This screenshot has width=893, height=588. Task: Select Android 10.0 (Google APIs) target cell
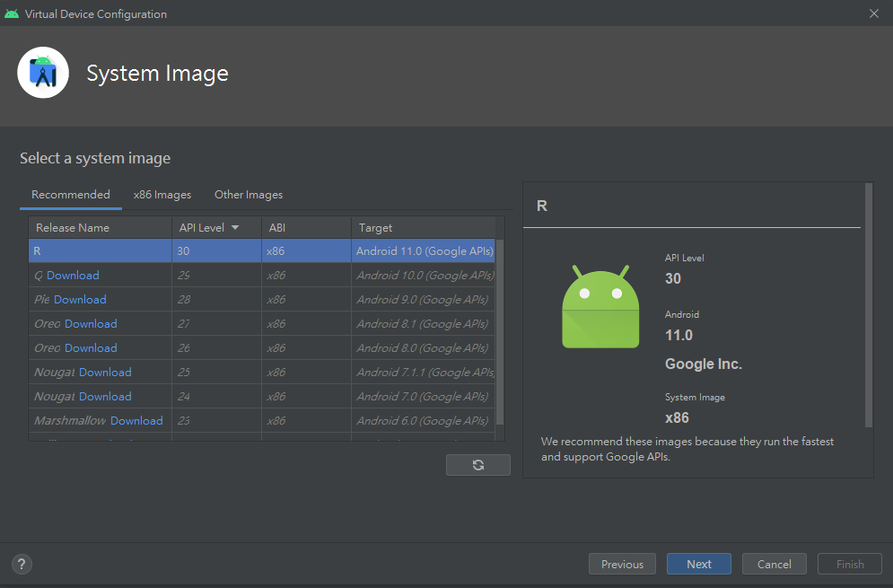click(425, 276)
